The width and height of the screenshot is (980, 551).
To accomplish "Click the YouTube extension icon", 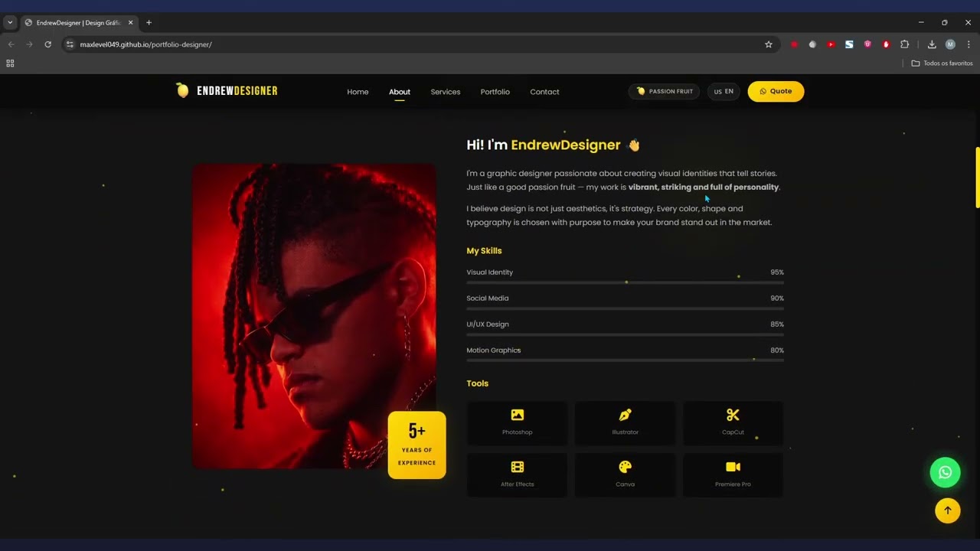I will [831, 44].
